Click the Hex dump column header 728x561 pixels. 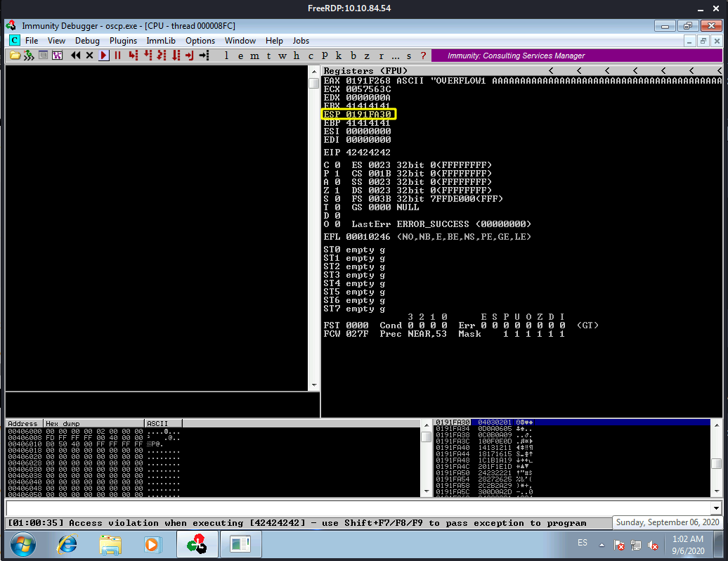click(94, 423)
